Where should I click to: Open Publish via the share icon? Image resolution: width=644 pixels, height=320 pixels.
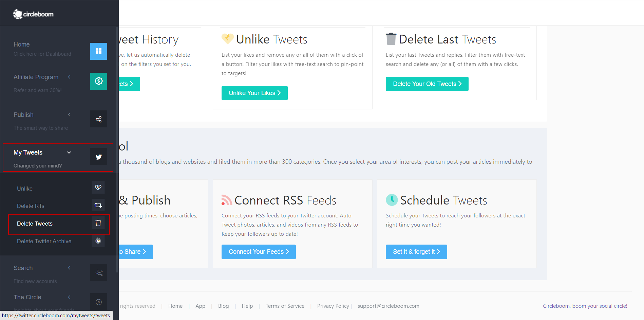click(98, 119)
